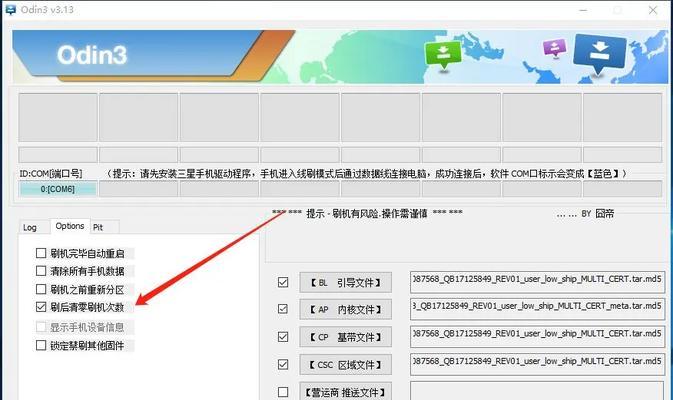Switch to the Pit tab
Screen dimensions: 673x400
(x=98, y=227)
